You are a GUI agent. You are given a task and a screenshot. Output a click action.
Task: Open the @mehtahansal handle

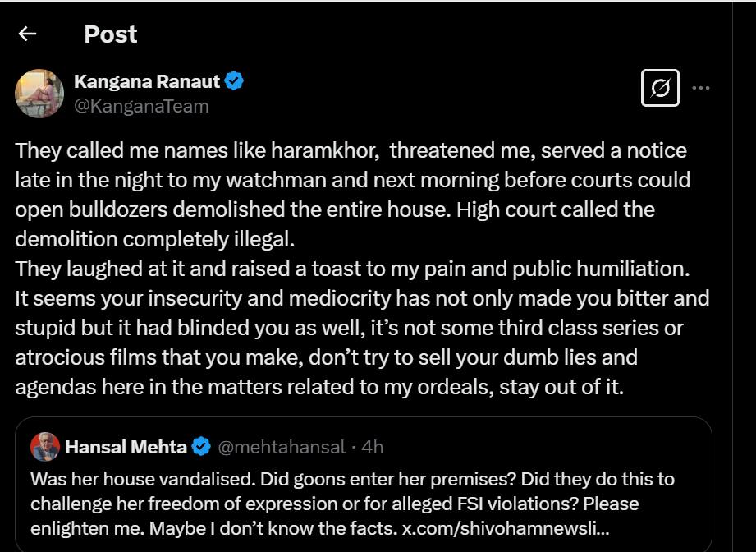click(282, 447)
